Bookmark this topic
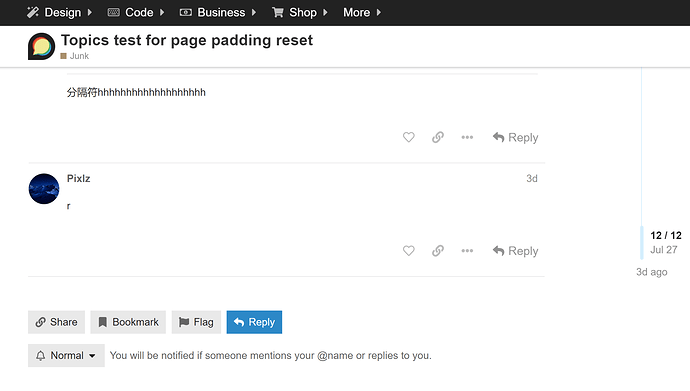The height and width of the screenshot is (391, 690). point(128,322)
